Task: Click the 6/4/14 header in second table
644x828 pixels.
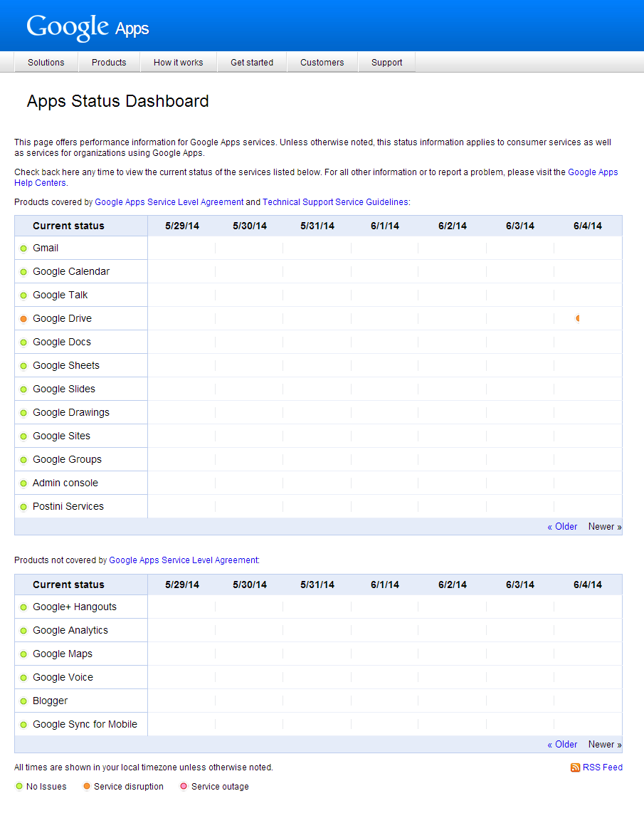Action: click(x=588, y=585)
